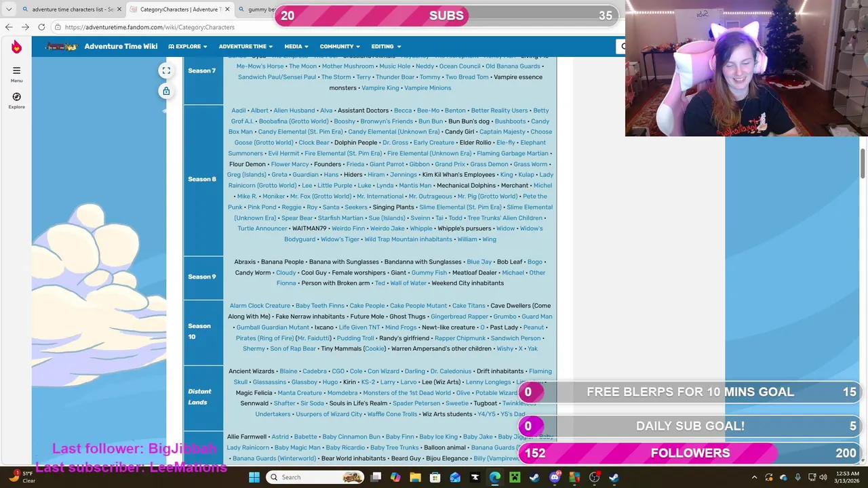The image size is (868, 488).
Task: Expand the Explore dropdown menu
Action: (x=187, y=46)
